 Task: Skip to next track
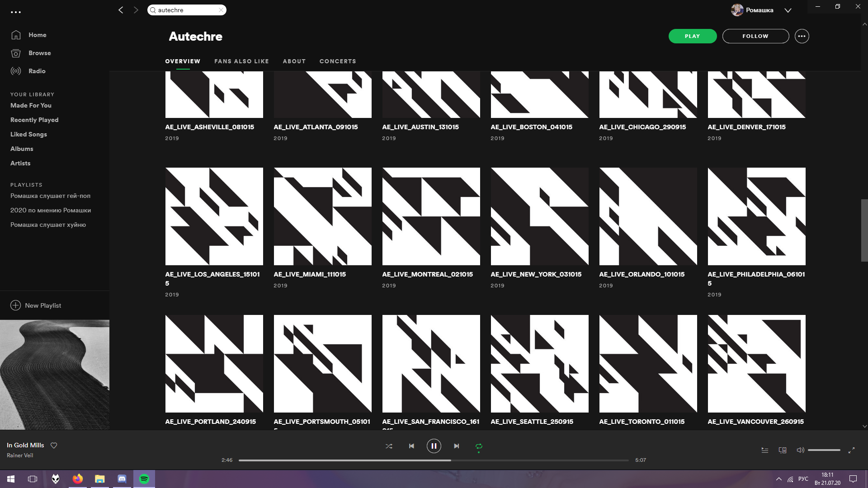coord(457,446)
